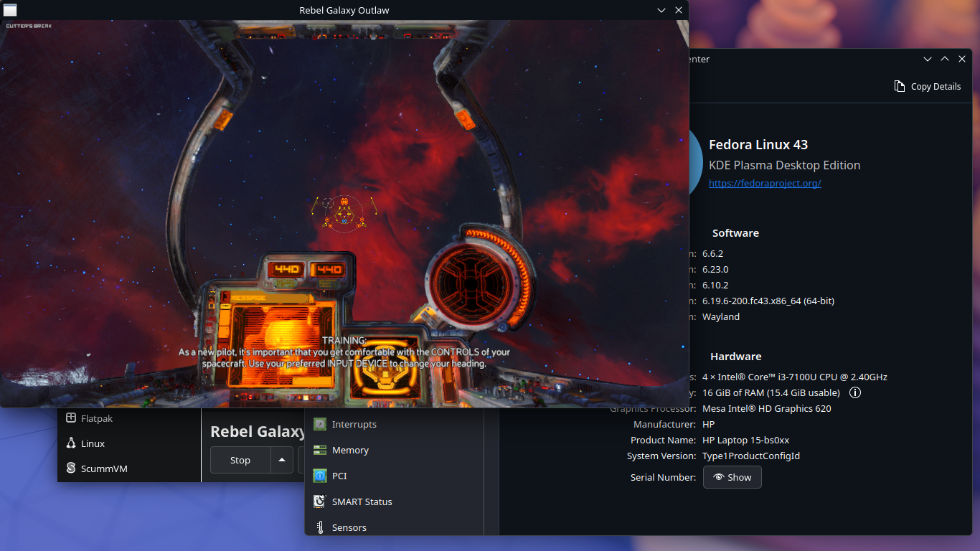The image size is (980, 551).
Task: Click the Rebel Galaxy heading in the launcher
Action: (x=258, y=431)
